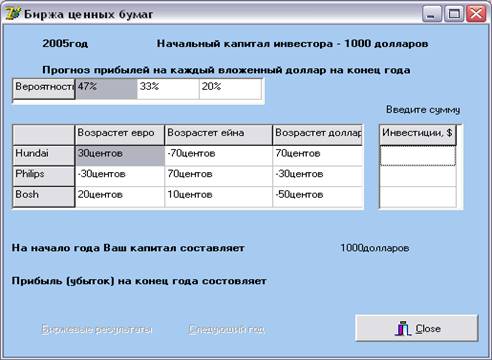Click the Bosh row header

(44, 197)
